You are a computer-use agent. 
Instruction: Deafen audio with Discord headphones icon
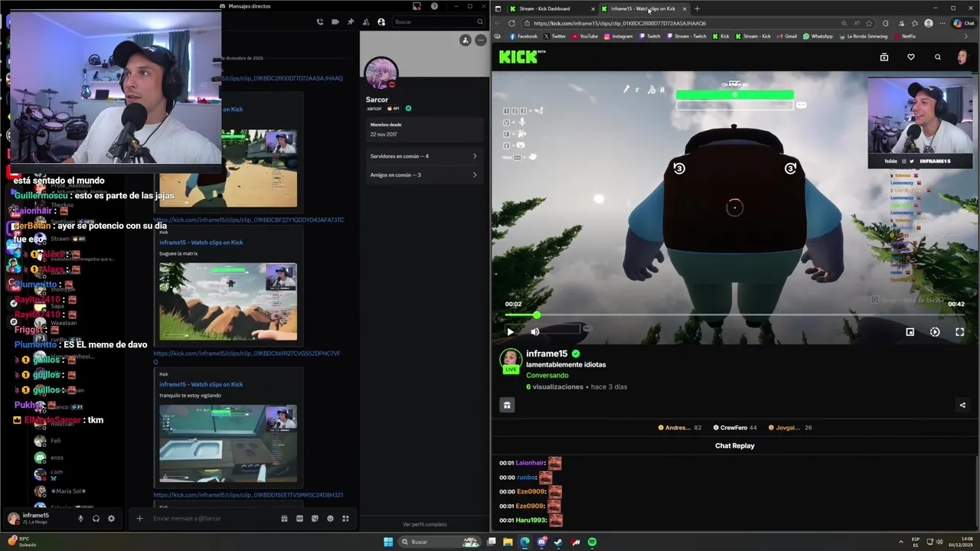pos(96,518)
